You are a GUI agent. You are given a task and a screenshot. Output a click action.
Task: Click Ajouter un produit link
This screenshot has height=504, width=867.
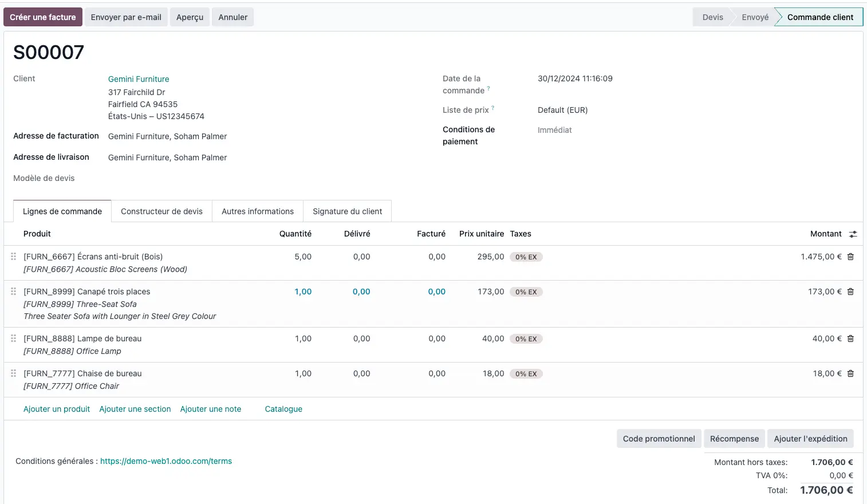point(57,409)
